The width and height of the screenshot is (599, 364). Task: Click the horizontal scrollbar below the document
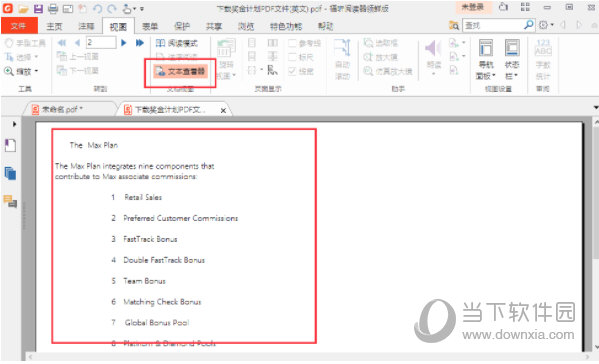coord(309,357)
